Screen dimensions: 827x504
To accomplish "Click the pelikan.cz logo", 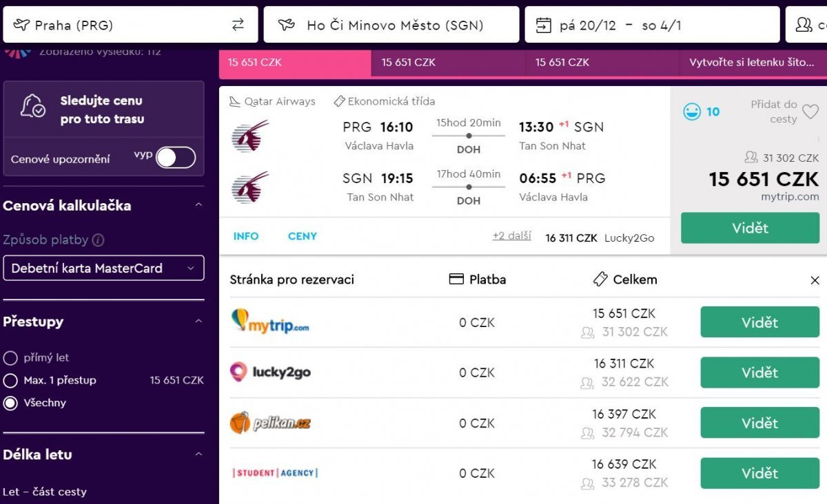I will tap(270, 423).
